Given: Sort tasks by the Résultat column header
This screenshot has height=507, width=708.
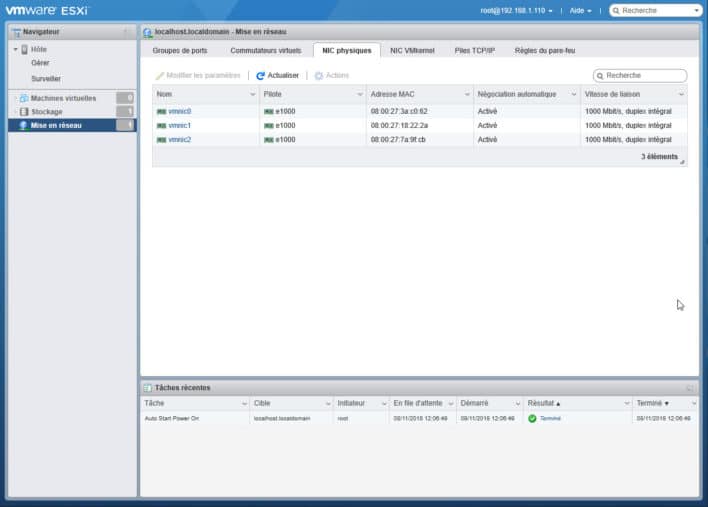Looking at the screenshot, I should pyautogui.click(x=544, y=402).
